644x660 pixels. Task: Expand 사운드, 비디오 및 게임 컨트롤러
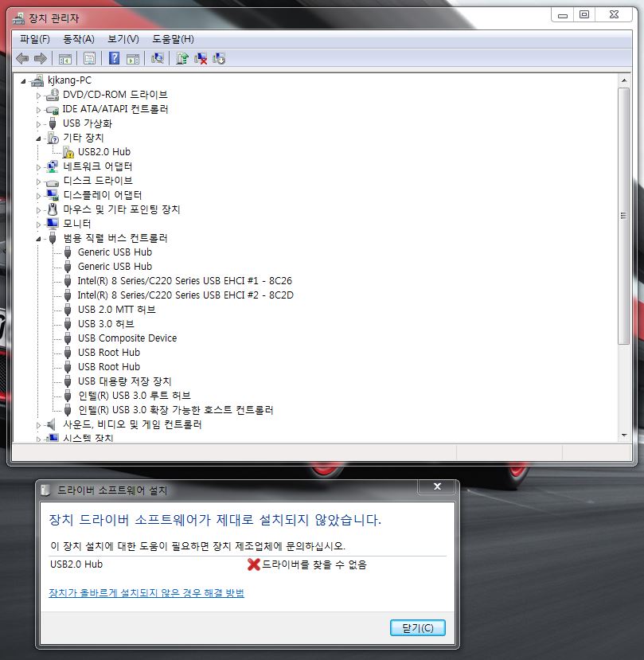38,425
